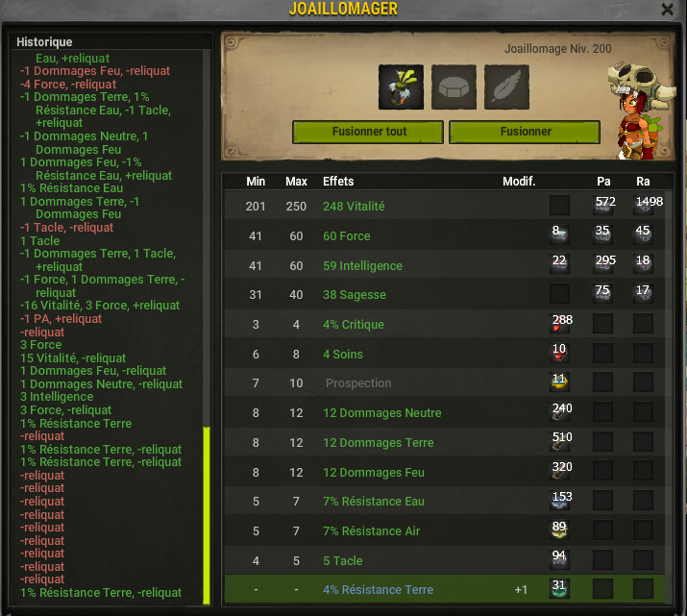This screenshot has height=616, width=687.
Task: Select the 1498 Ra Vitalité rune
Action: tap(644, 205)
